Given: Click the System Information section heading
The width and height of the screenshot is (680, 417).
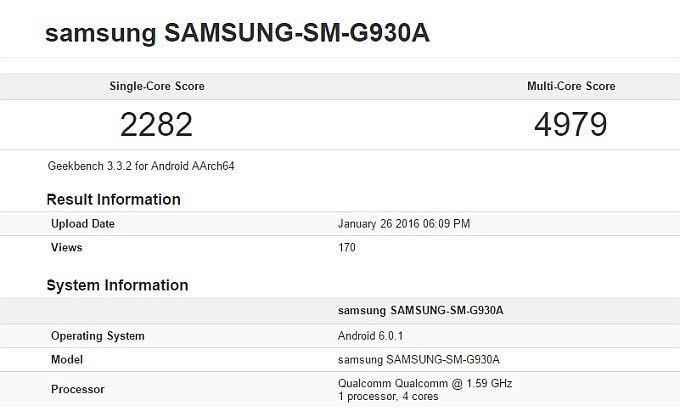Looking at the screenshot, I should 117,285.
